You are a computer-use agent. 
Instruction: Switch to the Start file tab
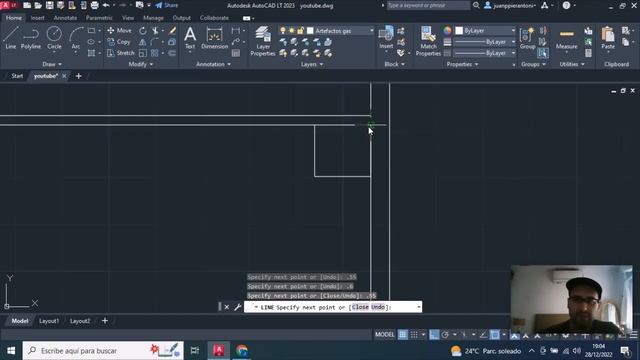17,76
